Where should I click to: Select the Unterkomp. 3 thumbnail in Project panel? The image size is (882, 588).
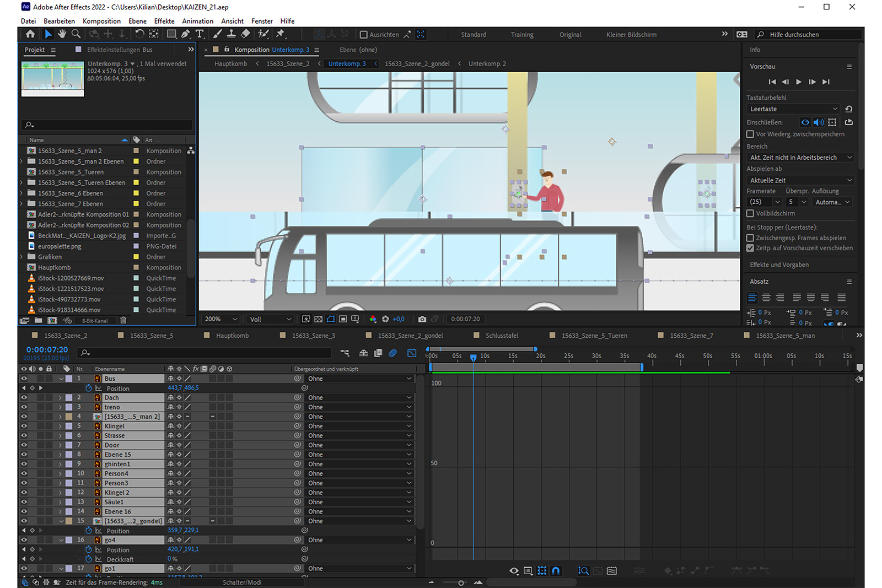coord(52,78)
